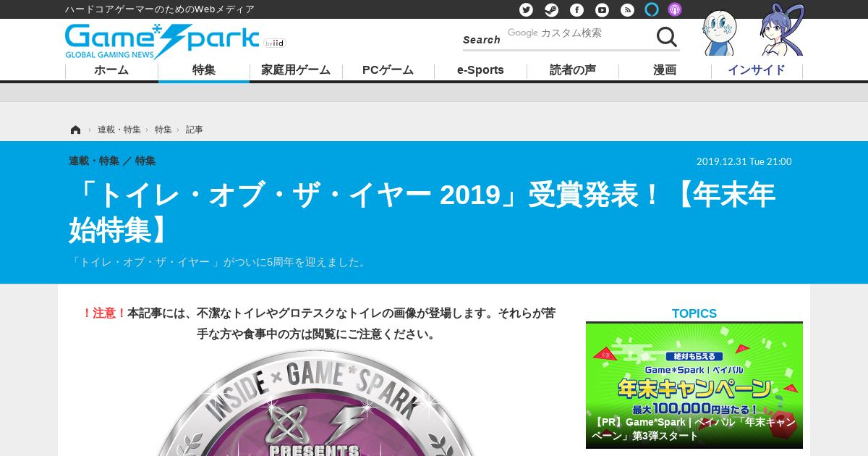Click the 'by iid' badge
This screenshot has width=868, height=456.
pyautogui.click(x=275, y=43)
